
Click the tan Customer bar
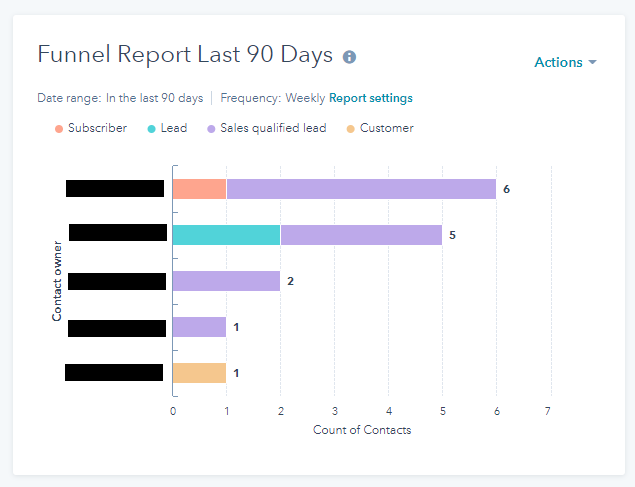(199, 373)
